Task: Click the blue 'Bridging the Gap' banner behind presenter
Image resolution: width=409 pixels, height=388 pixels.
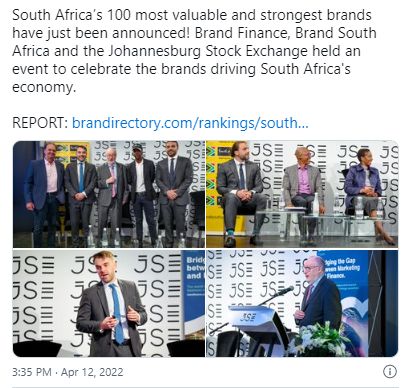Action: [x=195, y=293]
